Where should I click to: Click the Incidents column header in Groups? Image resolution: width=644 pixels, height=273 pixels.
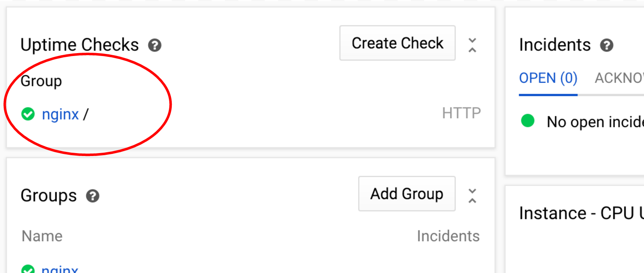[448, 236]
